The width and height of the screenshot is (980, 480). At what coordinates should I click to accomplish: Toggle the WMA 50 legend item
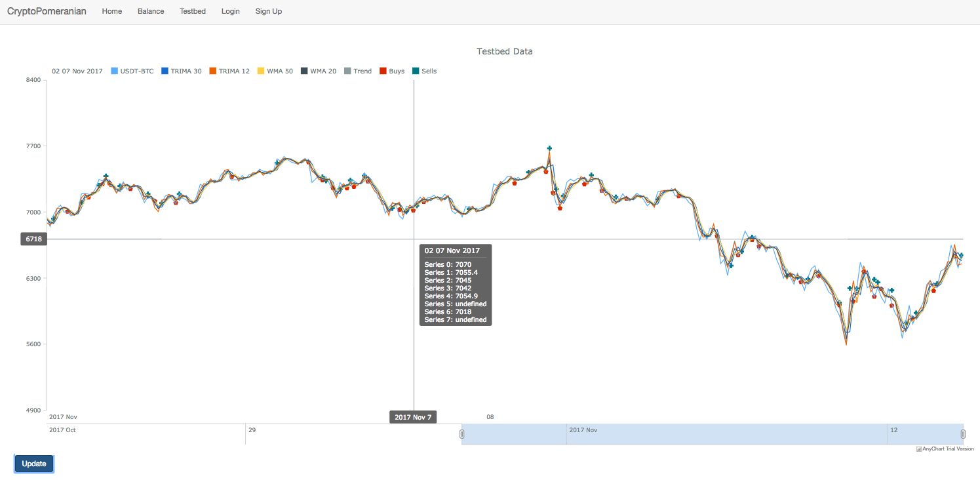pos(275,71)
